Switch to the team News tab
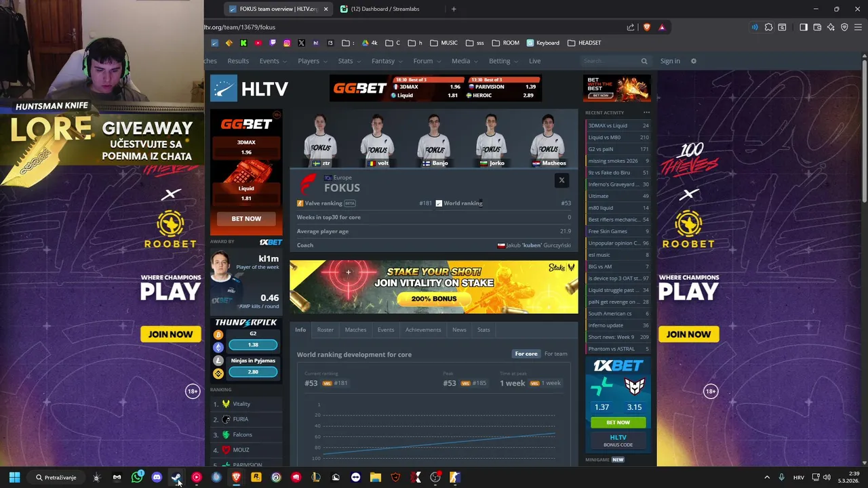The height and width of the screenshot is (488, 868). click(459, 330)
